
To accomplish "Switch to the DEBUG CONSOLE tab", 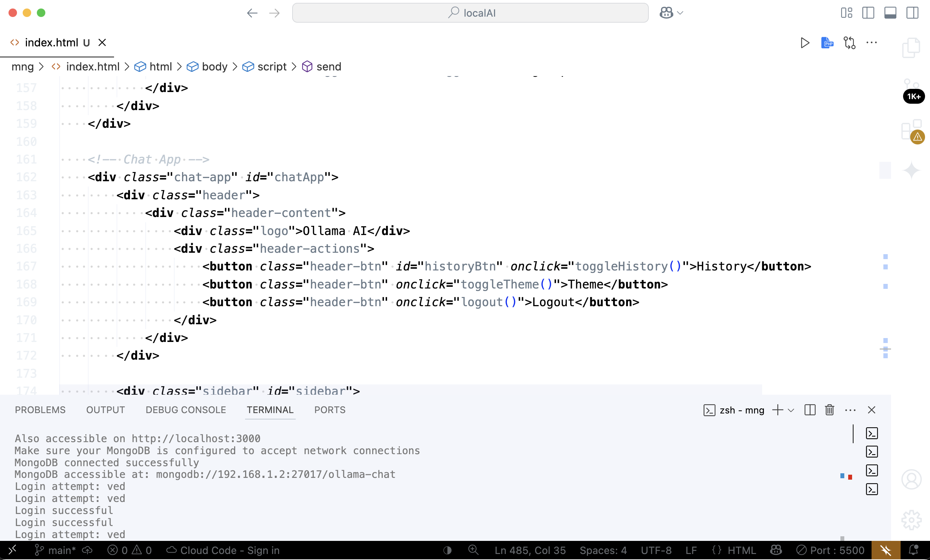I will tap(186, 410).
